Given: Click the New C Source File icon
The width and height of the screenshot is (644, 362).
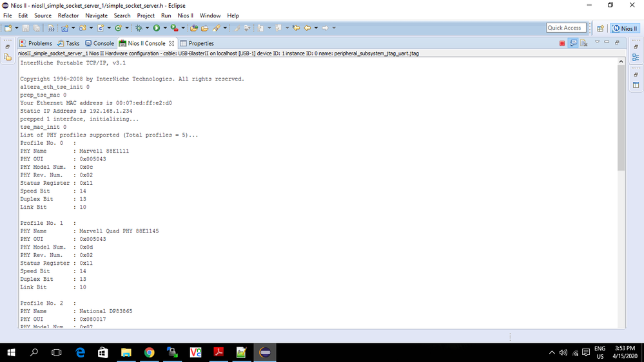Looking at the screenshot, I should pos(101,28).
